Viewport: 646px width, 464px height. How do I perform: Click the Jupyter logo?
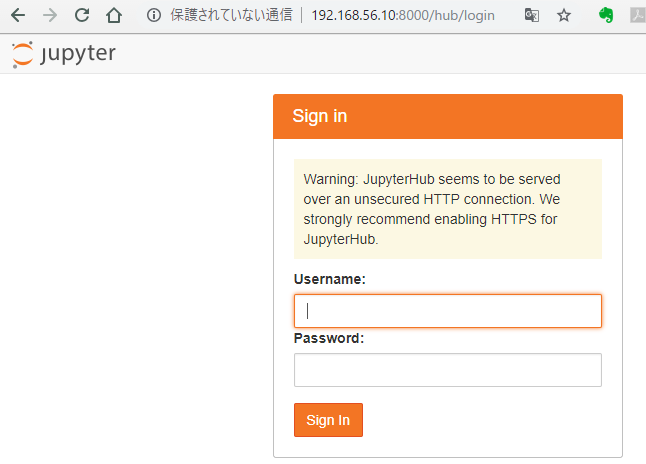click(64, 54)
